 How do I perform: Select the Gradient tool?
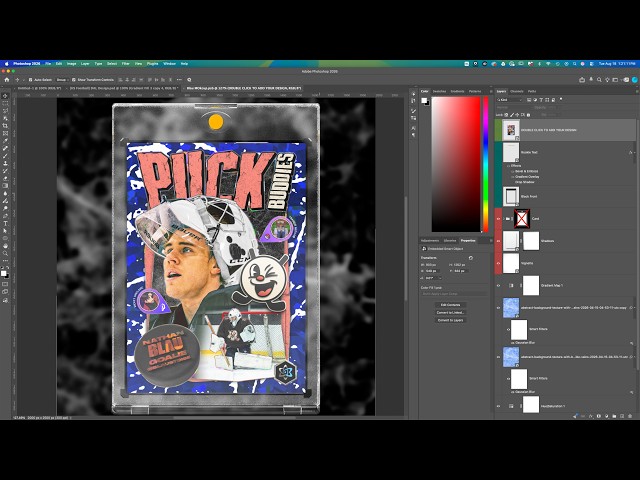(x=5, y=186)
